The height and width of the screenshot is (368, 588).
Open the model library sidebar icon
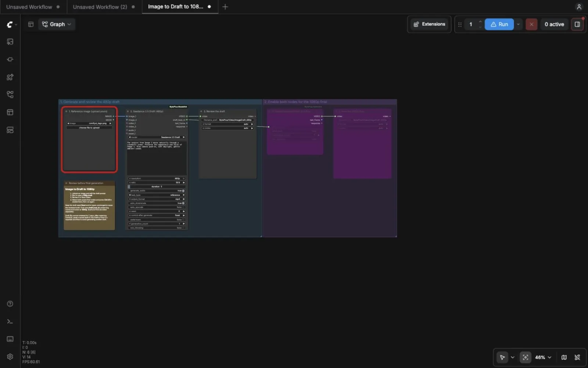(x=10, y=77)
